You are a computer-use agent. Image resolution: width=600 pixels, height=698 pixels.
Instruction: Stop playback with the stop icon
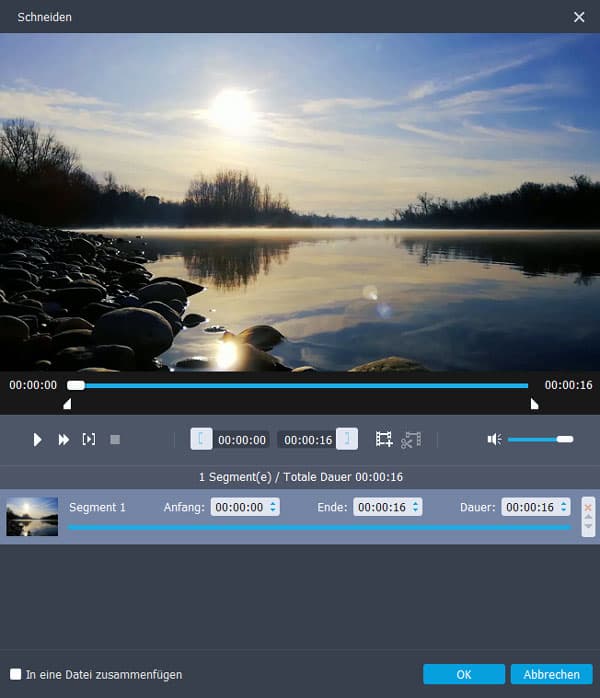click(115, 440)
